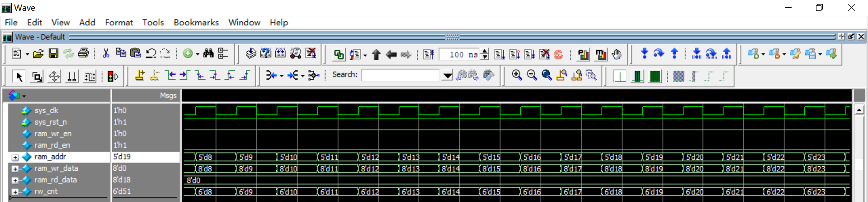Open the View menu
Image resolution: width=868 pixels, height=202 pixels.
[x=61, y=22]
